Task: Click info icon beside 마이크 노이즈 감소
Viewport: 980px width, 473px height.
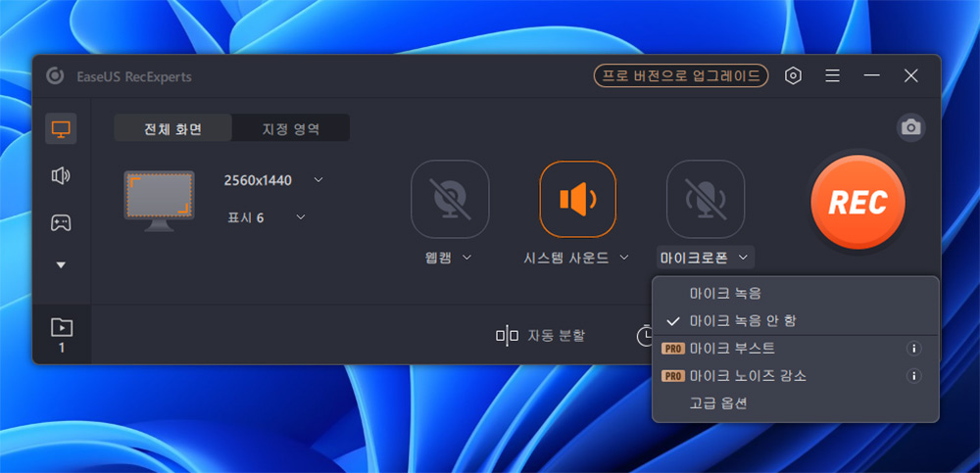Action: (x=913, y=376)
